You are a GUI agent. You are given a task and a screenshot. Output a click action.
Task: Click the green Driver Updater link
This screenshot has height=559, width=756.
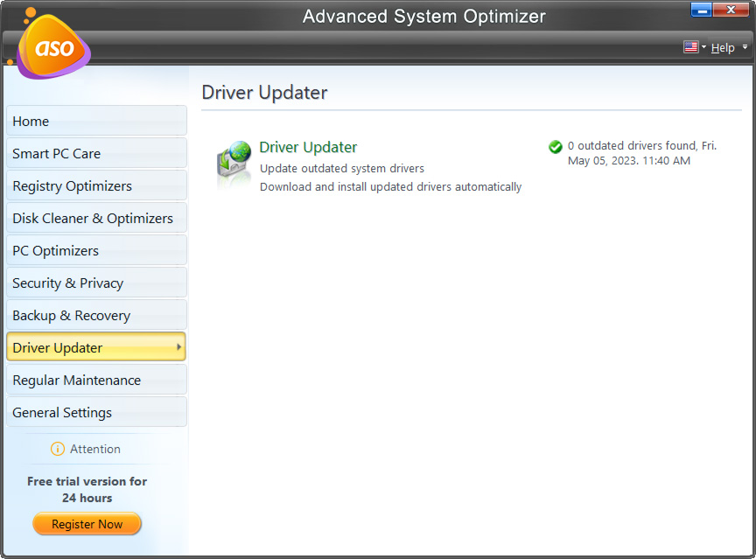click(308, 147)
